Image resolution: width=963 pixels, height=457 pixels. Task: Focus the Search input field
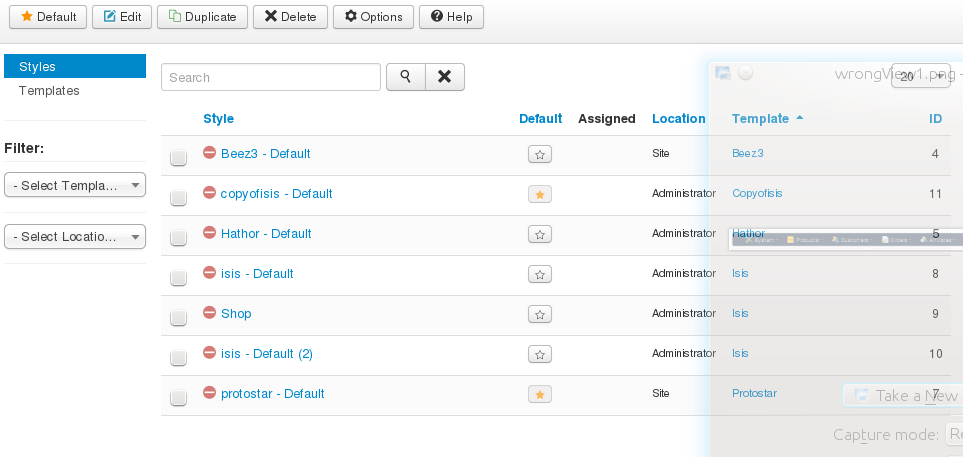[x=271, y=77]
